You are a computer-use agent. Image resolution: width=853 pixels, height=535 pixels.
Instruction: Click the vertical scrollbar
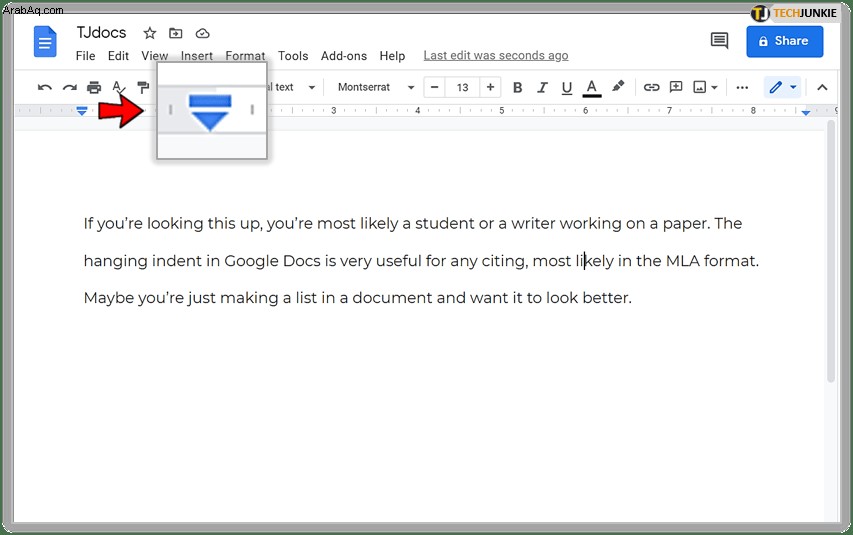point(830,250)
